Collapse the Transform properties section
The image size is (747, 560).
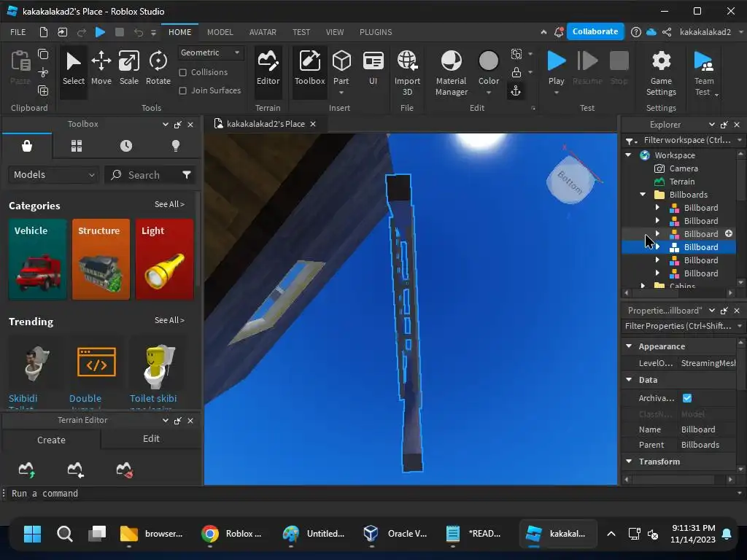click(x=629, y=462)
